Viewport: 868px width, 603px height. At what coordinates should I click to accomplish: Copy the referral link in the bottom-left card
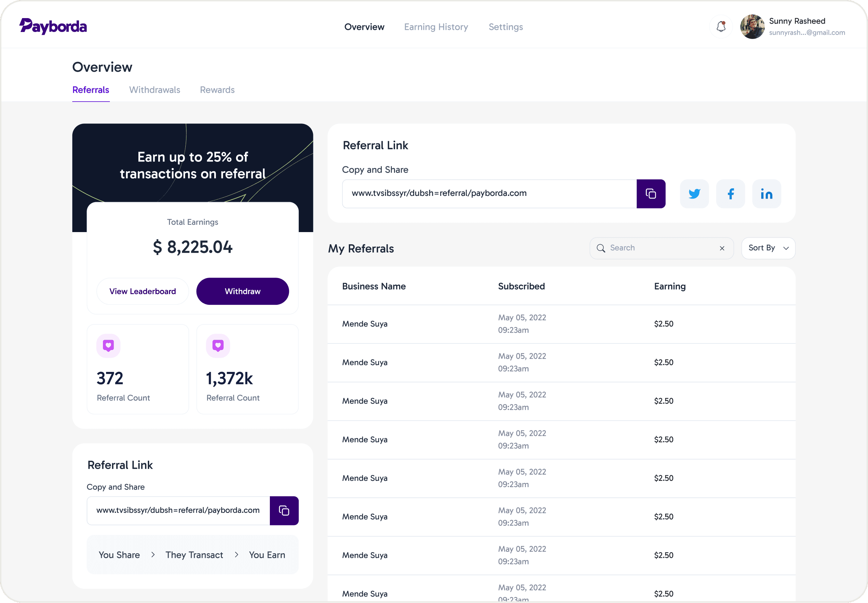(x=284, y=511)
